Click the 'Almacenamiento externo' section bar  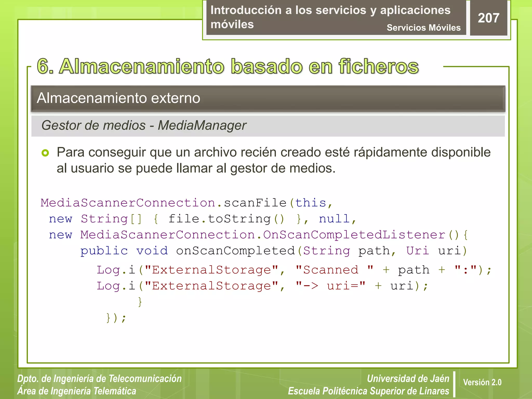tap(268, 98)
